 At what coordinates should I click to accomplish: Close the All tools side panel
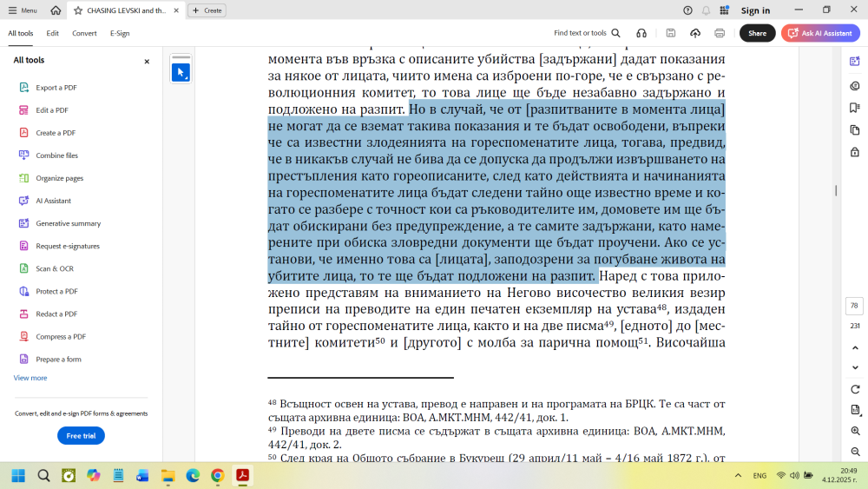[147, 62]
